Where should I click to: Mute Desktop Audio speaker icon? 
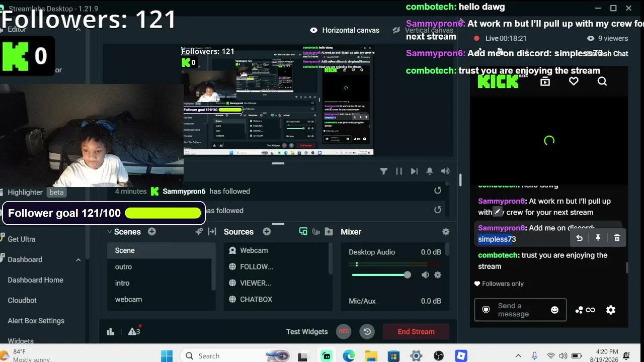(x=426, y=275)
